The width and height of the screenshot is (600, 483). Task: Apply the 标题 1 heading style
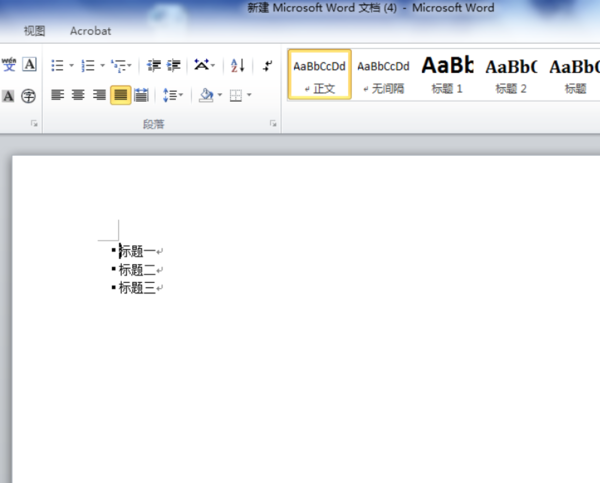(x=447, y=74)
